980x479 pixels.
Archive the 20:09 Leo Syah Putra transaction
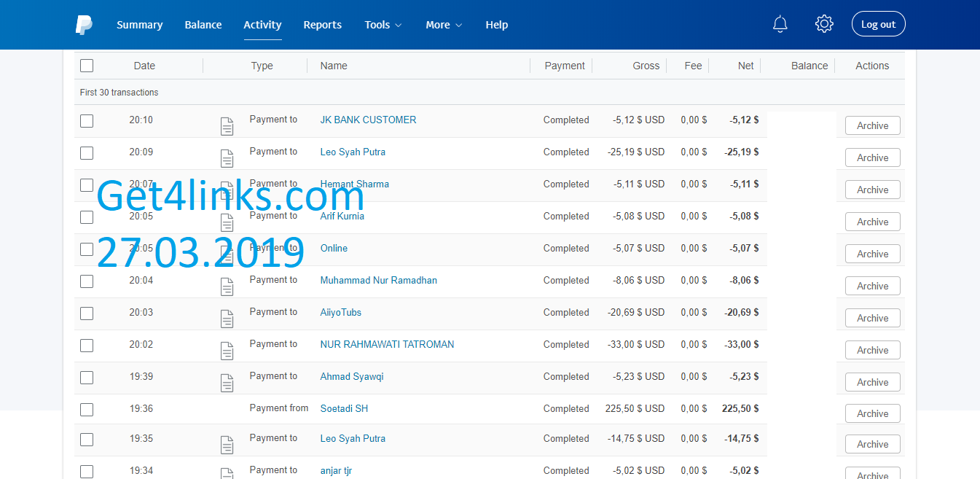pos(873,158)
